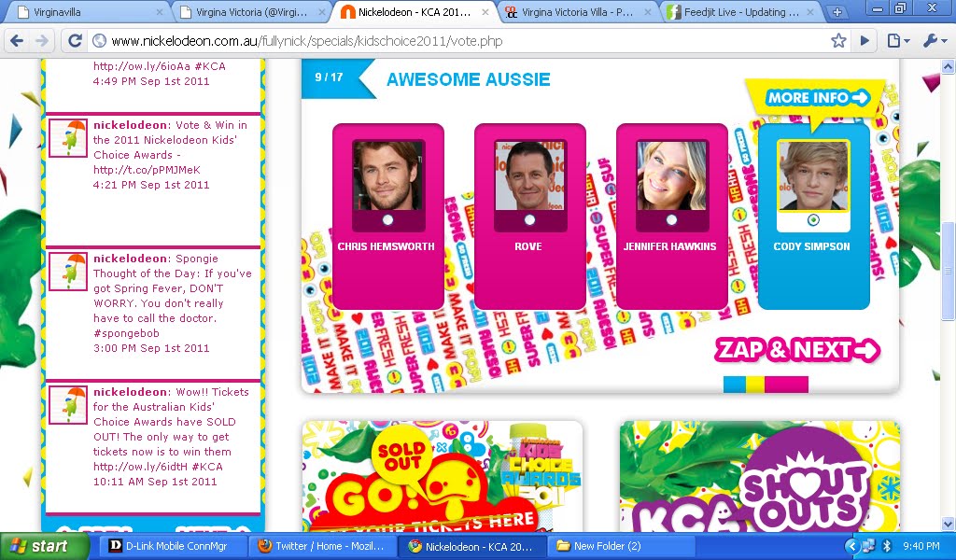956x560 pixels.
Task: Bookmark this page with the star icon
Action: coord(838,41)
